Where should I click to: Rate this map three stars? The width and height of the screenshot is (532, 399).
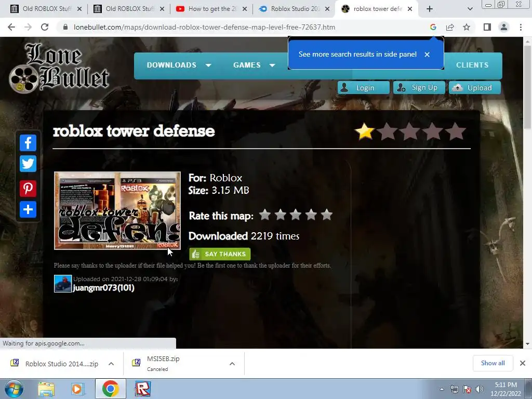tap(296, 215)
